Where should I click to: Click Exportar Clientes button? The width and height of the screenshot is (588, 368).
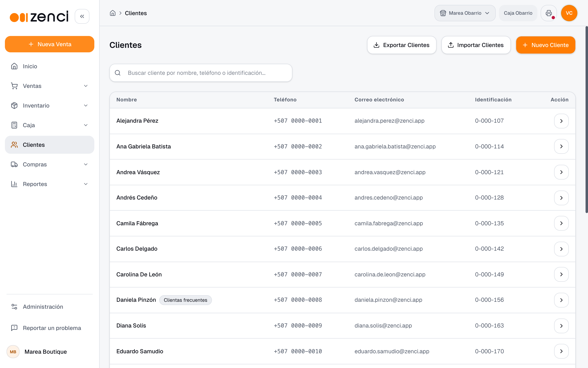click(402, 45)
